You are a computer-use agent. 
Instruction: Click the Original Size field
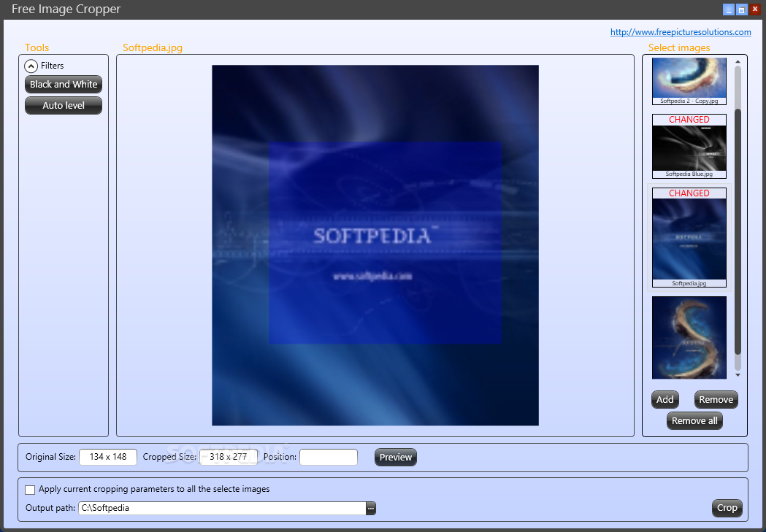108,457
